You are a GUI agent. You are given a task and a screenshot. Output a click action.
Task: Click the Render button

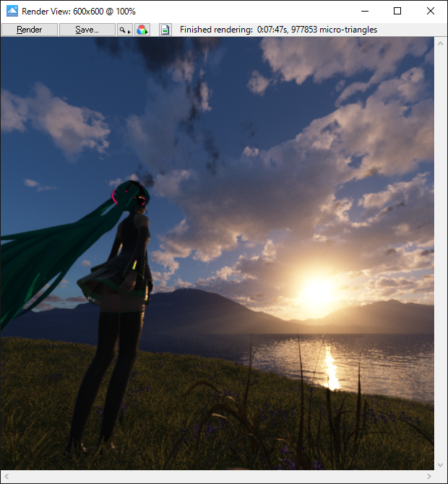click(x=30, y=30)
